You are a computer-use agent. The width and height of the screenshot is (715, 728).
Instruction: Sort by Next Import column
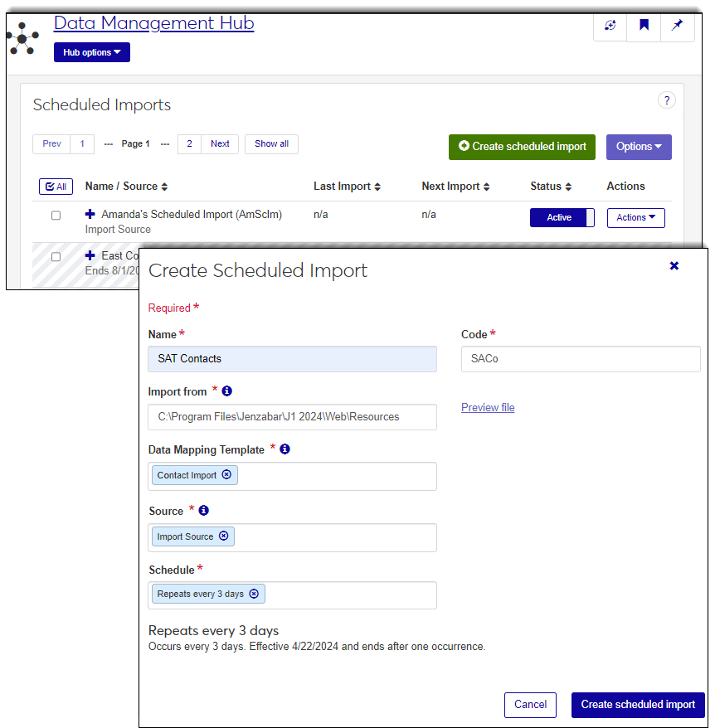[x=455, y=187]
